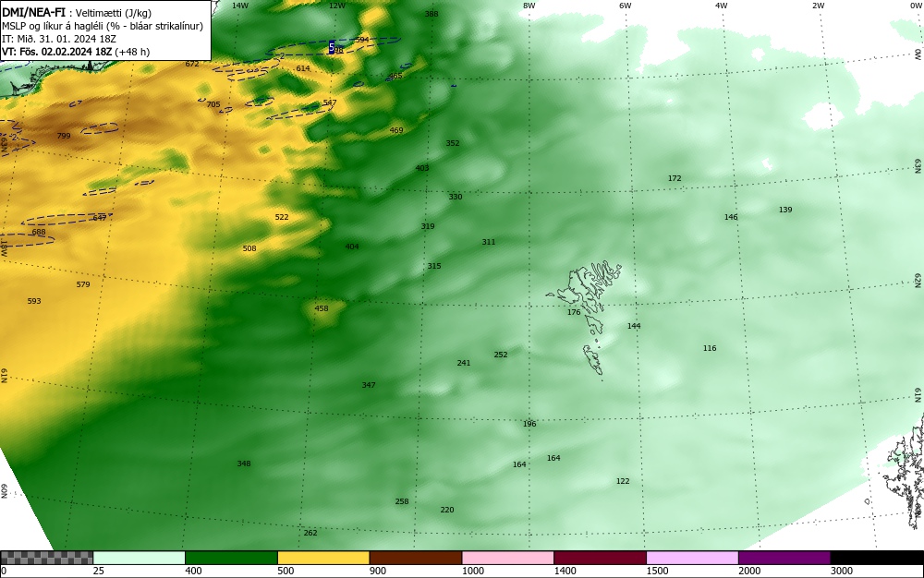Click the light green 25–400 legend swatch

(140, 558)
